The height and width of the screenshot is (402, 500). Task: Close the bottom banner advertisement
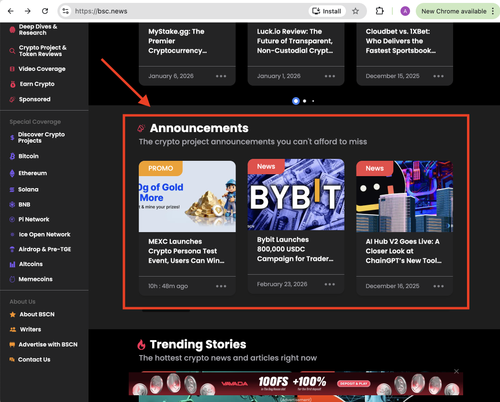tap(456, 371)
